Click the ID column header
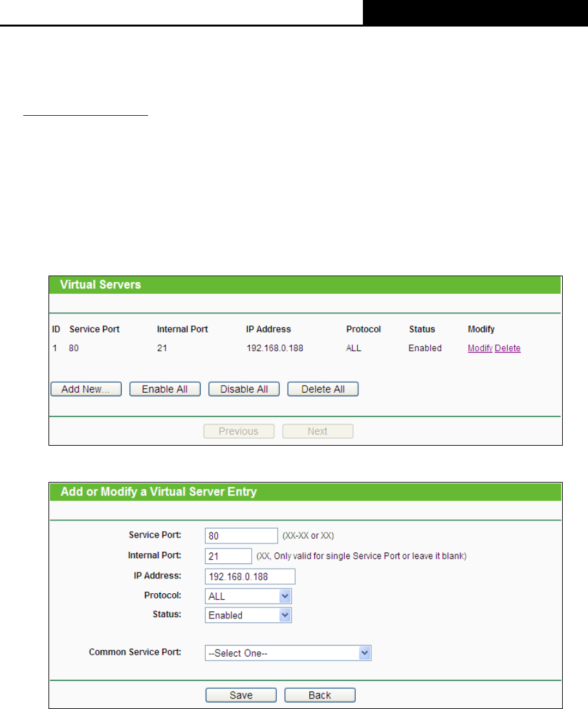588x709 pixels. (x=56, y=329)
